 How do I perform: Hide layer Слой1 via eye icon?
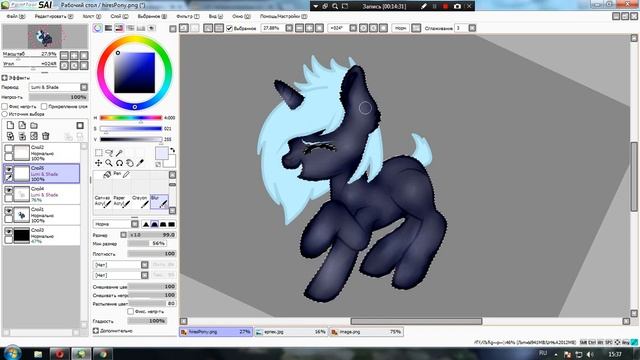9,211
